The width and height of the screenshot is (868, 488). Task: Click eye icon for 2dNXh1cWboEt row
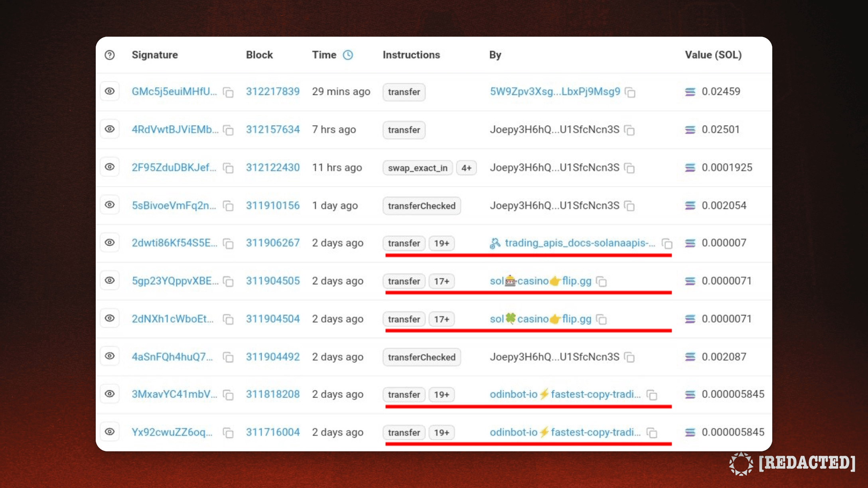pyautogui.click(x=110, y=319)
